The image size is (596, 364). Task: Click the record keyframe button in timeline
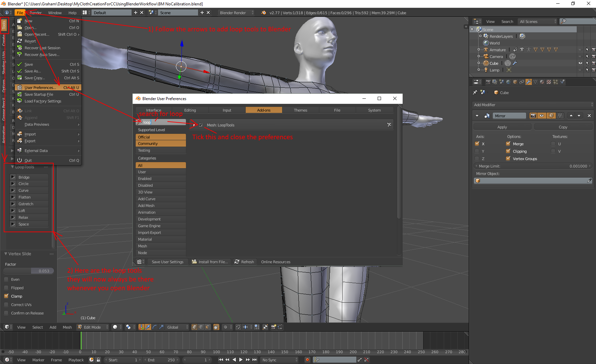[x=307, y=360]
